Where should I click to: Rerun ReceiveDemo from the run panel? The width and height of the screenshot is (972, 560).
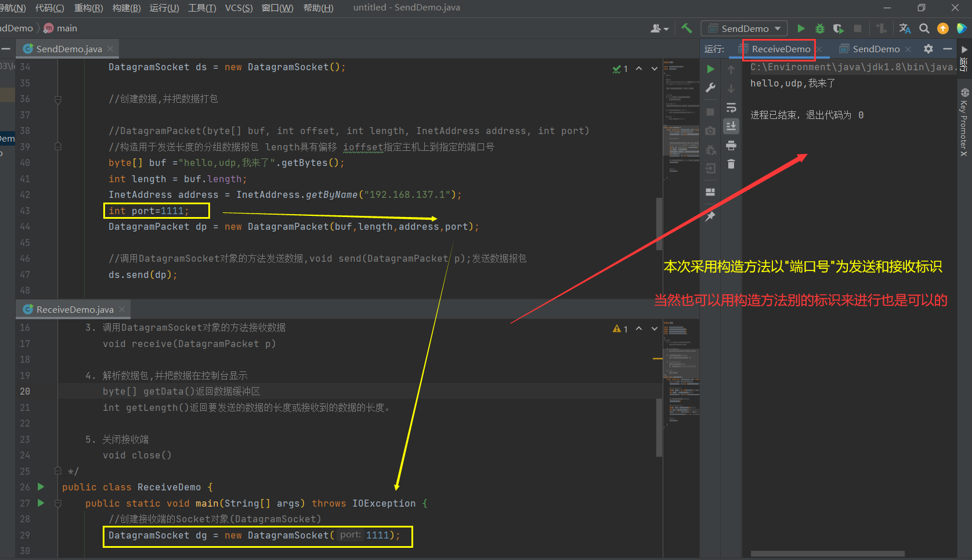pyautogui.click(x=710, y=69)
